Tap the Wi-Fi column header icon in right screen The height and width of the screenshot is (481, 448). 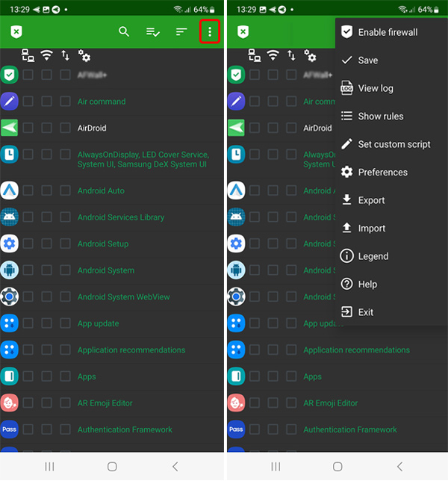click(273, 55)
